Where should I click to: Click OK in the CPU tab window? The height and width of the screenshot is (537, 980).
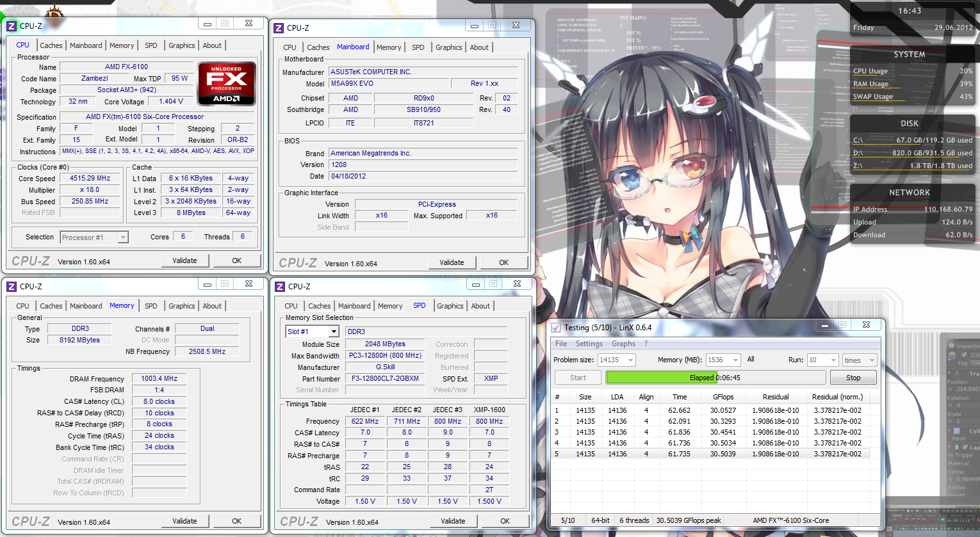coord(236,260)
